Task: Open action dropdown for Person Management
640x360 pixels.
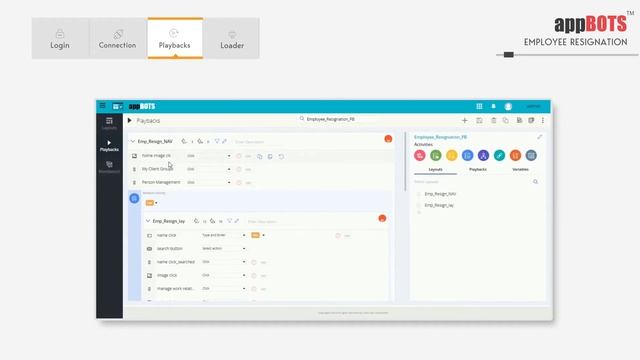Action: 209,182
